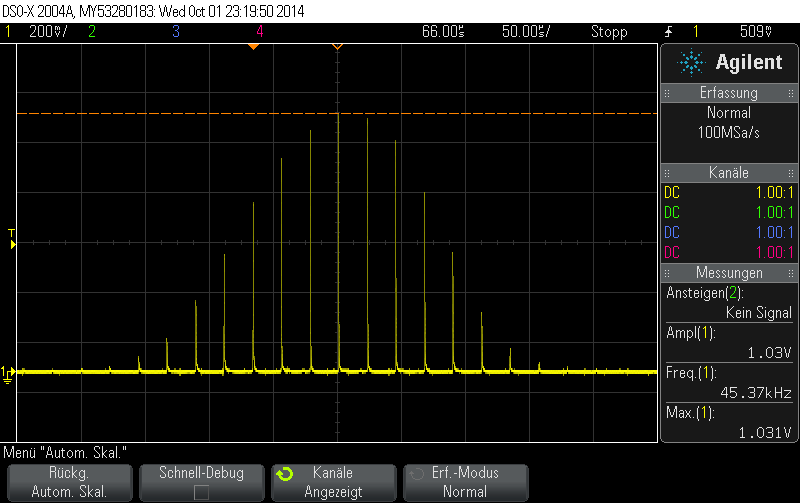Select the Erf.-Modus Normal softkey
This screenshot has width=800, height=503.
tap(465, 482)
